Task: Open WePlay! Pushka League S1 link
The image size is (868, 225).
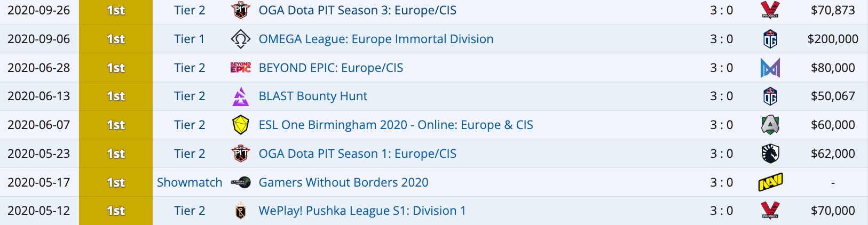Action: [362, 211]
